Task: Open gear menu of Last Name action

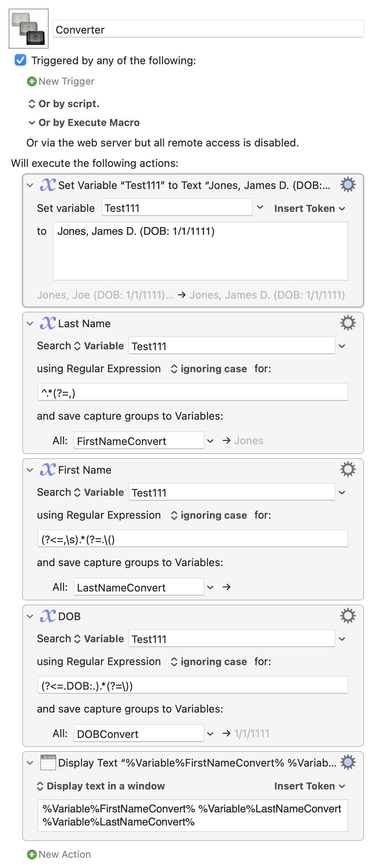Action: [x=348, y=323]
